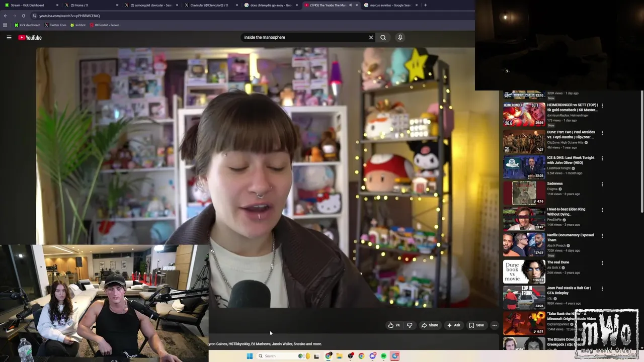
Task: Open options for Dune: Part Two video
Action: [x=602, y=133]
